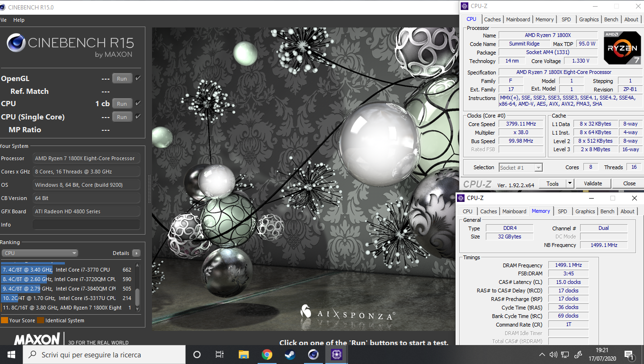Run the OpenGL benchmark

[x=122, y=79]
